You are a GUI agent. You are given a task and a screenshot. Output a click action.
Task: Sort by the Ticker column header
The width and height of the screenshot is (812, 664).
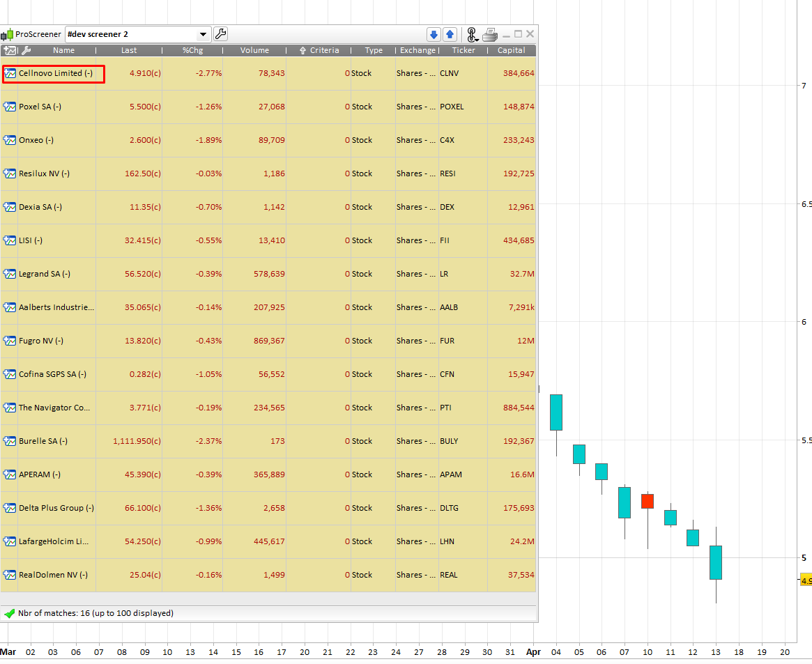(x=464, y=50)
